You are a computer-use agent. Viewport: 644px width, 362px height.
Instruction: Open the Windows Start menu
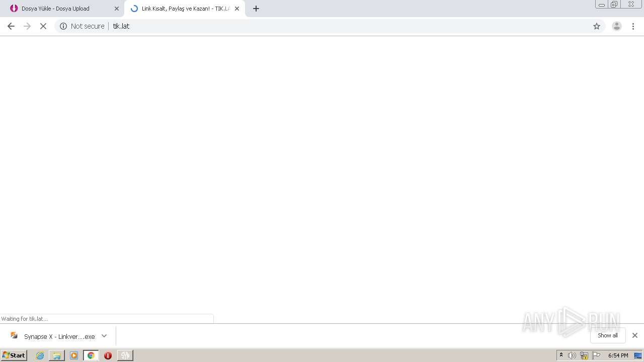click(x=14, y=355)
